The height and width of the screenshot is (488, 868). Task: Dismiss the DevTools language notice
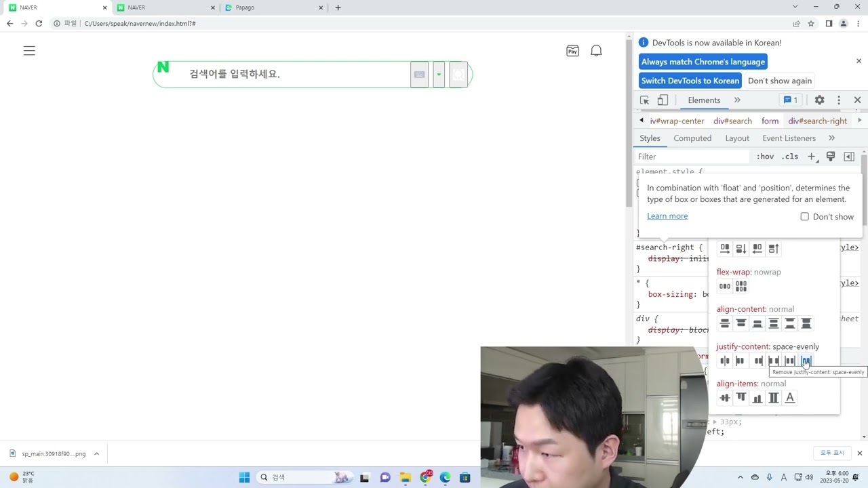tap(859, 61)
